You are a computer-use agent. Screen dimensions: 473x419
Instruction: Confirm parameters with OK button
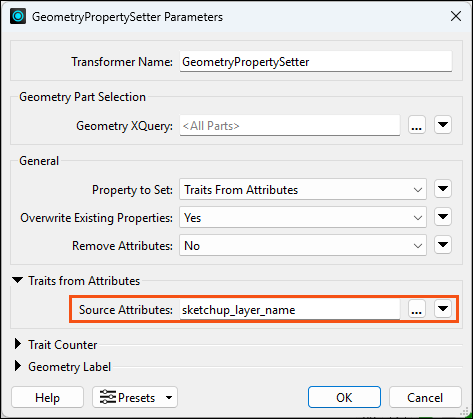coord(344,397)
